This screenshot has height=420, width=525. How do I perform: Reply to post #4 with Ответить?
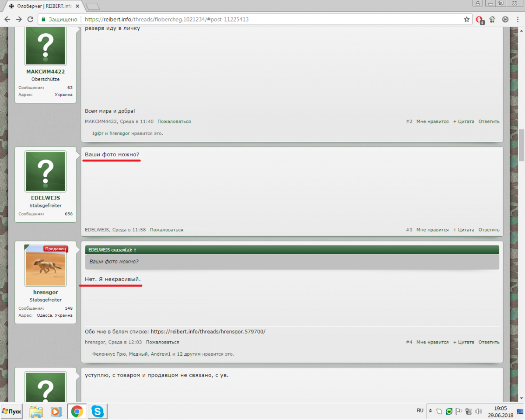(489, 342)
